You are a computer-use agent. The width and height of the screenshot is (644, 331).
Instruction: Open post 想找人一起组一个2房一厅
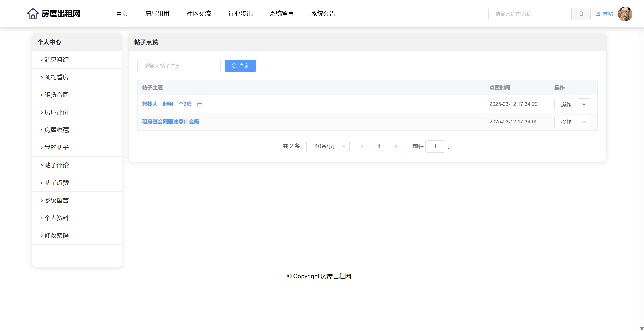tap(172, 104)
